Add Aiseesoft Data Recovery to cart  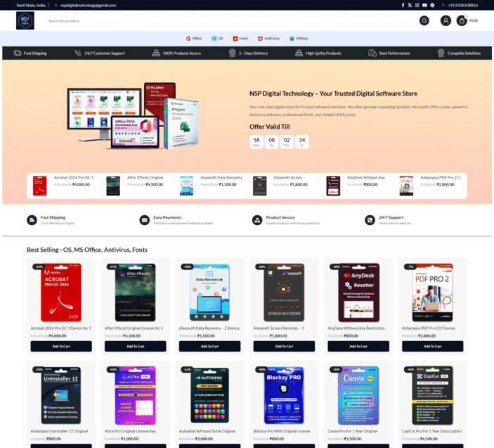pos(210,346)
